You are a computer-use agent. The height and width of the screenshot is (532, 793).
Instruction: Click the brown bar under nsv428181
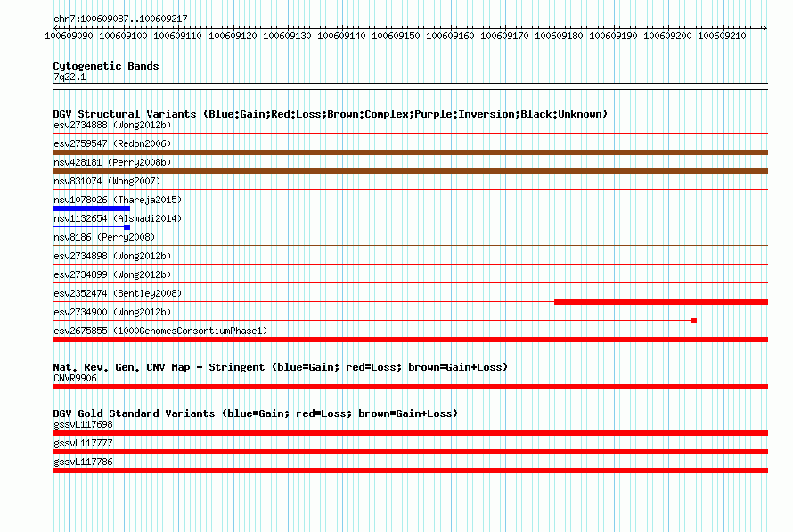pos(410,171)
